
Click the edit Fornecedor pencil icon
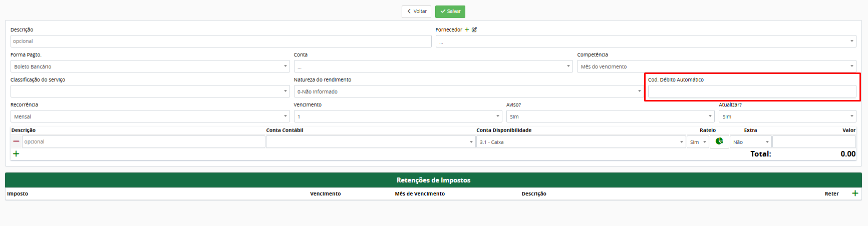click(474, 30)
